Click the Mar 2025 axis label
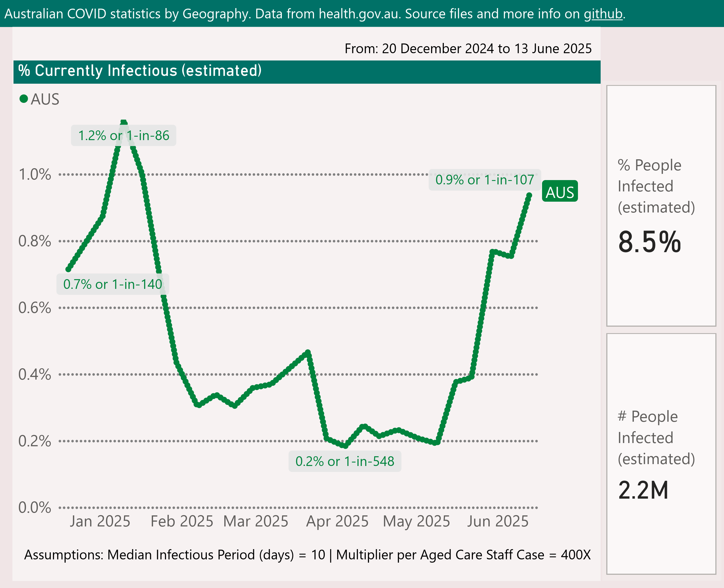The width and height of the screenshot is (724, 588). tap(256, 522)
